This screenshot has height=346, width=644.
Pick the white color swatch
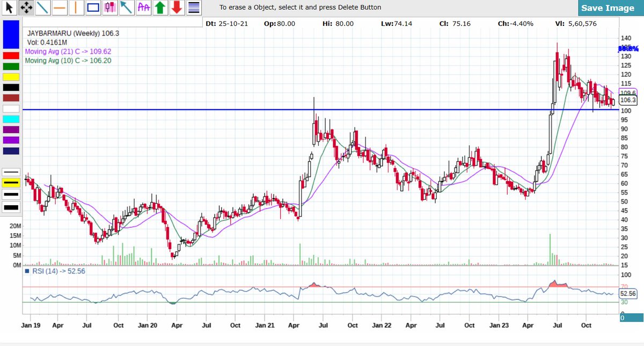pos(11,109)
